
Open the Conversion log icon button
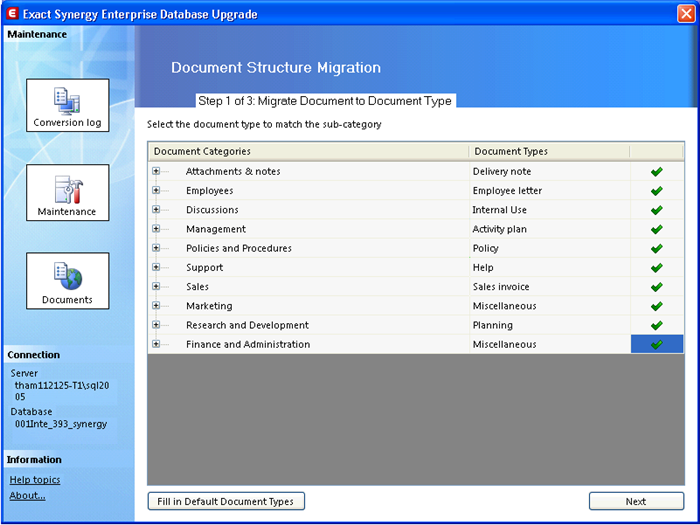(x=67, y=105)
